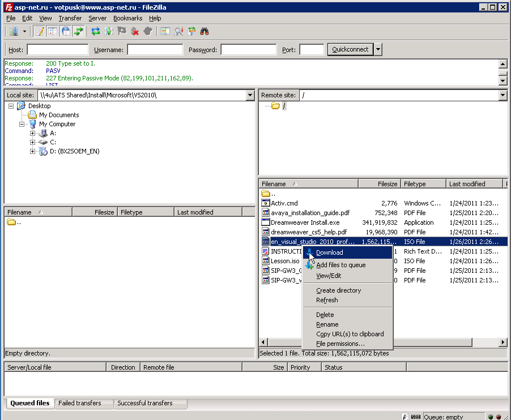The width and height of the screenshot is (511, 420).
Task: Choose Download from the context menu
Action: point(329,252)
